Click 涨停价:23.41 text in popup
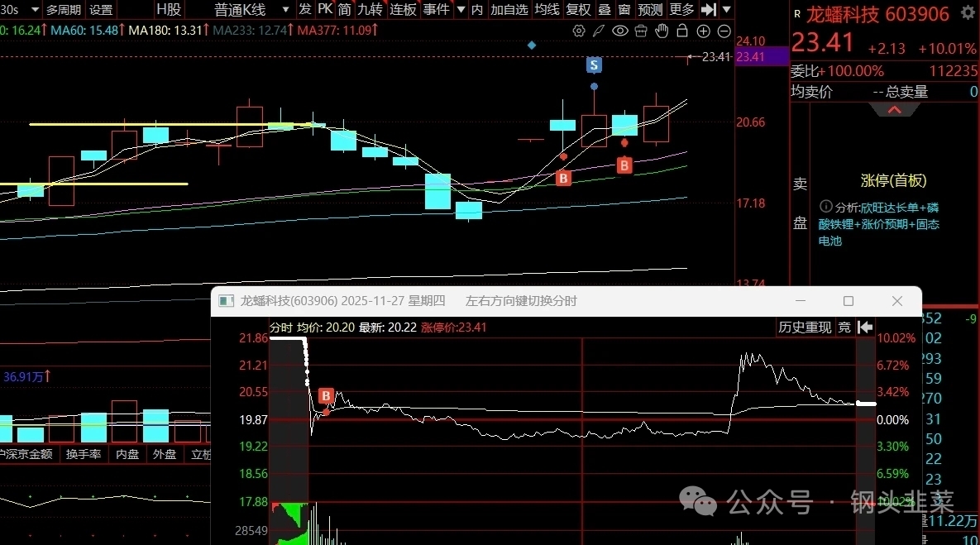980x545 pixels. coord(454,327)
